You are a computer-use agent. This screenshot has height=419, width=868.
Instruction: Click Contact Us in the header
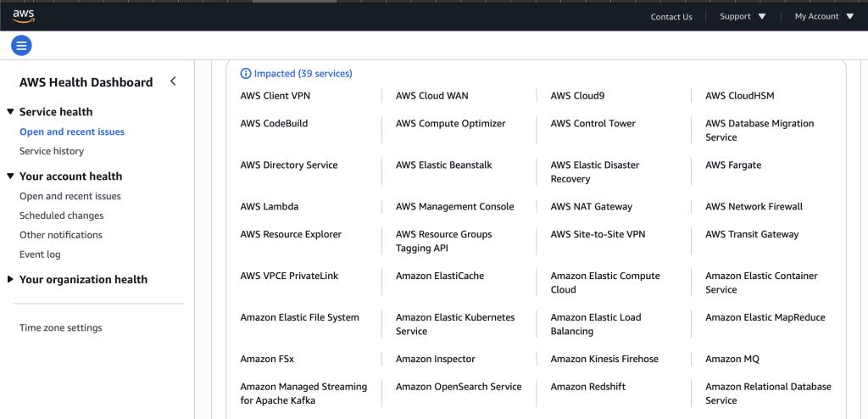pos(671,17)
